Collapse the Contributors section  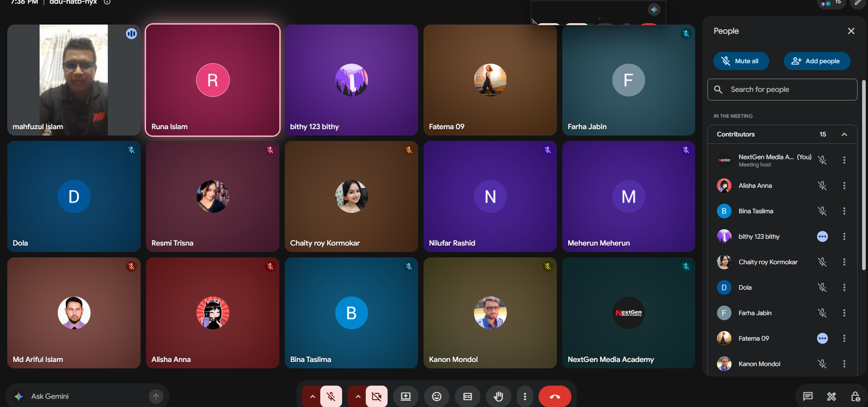coord(844,134)
